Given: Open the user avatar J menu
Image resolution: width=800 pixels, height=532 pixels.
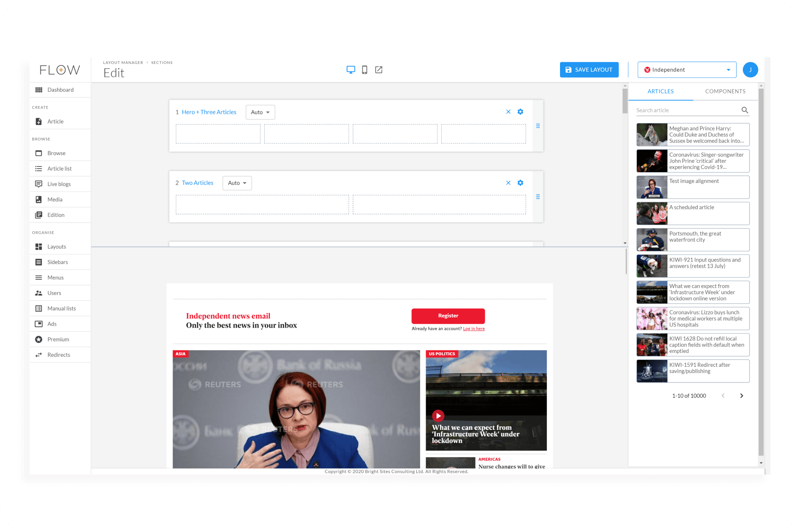Looking at the screenshot, I should 750,70.
